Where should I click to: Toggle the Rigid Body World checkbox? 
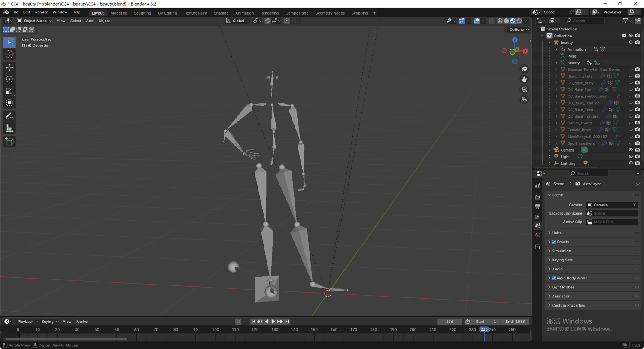[x=554, y=278]
